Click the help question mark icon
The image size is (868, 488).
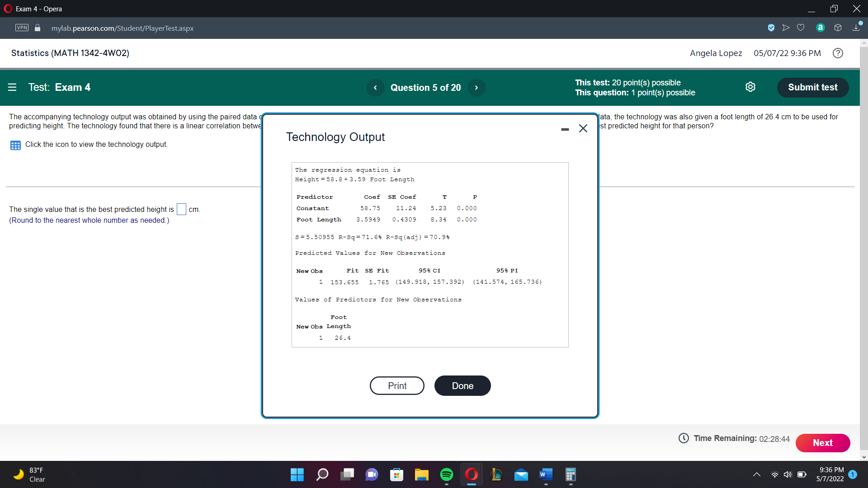838,53
